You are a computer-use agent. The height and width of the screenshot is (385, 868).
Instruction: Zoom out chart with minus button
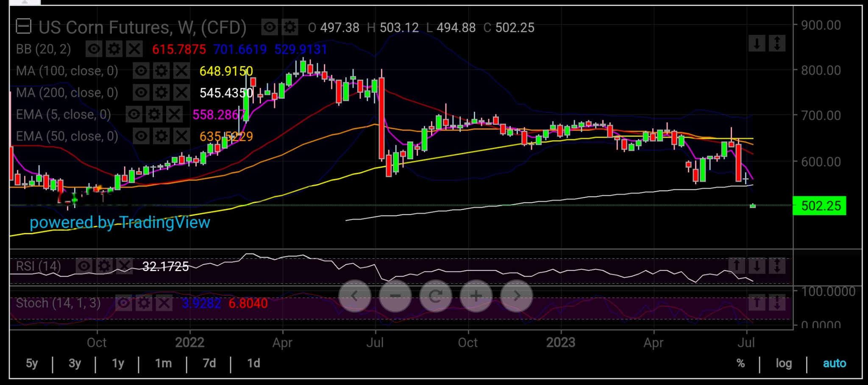(x=395, y=296)
